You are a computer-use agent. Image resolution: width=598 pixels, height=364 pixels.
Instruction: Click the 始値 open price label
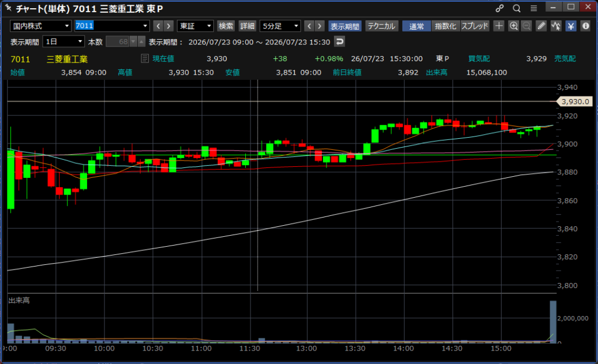pos(18,72)
